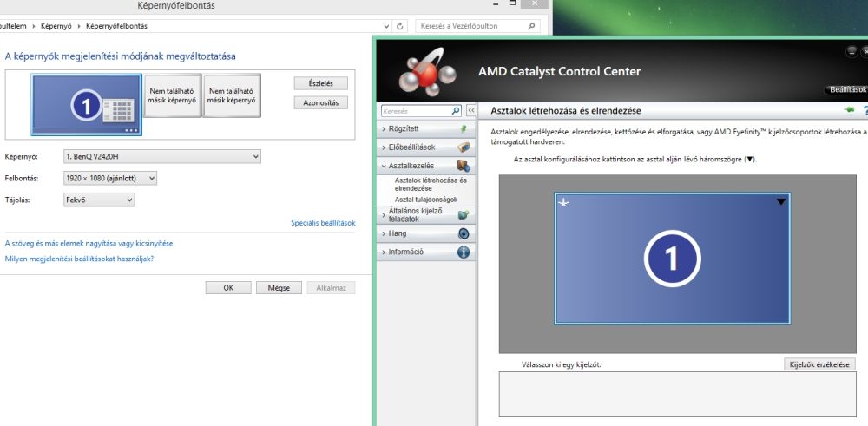Click the AMD Catalyst Control Center title
868x426 pixels.
(559, 71)
